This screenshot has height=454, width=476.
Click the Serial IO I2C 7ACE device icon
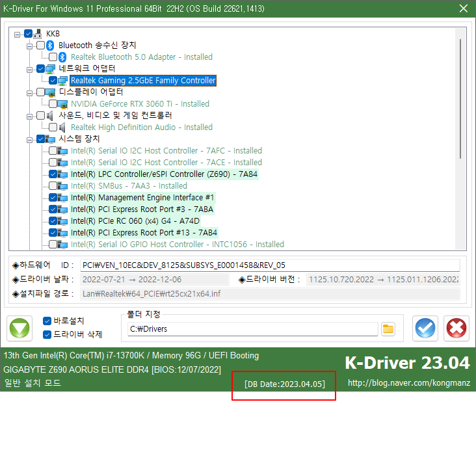[x=62, y=163]
